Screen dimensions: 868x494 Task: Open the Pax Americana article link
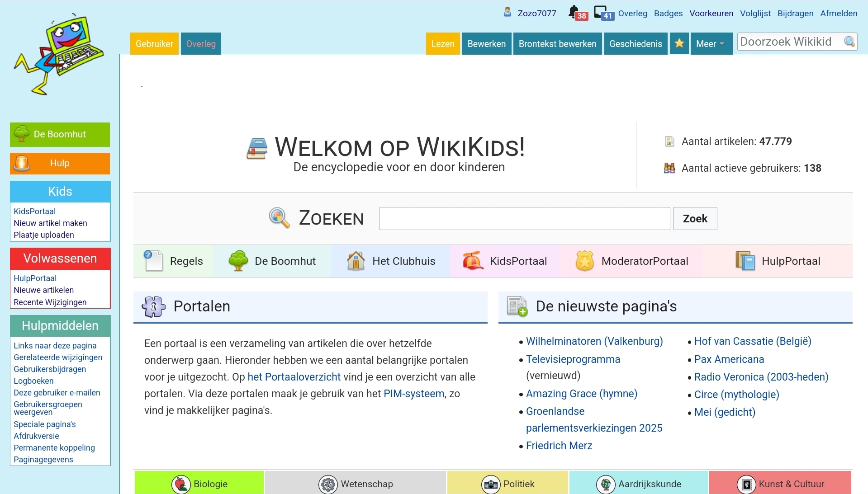coord(729,359)
